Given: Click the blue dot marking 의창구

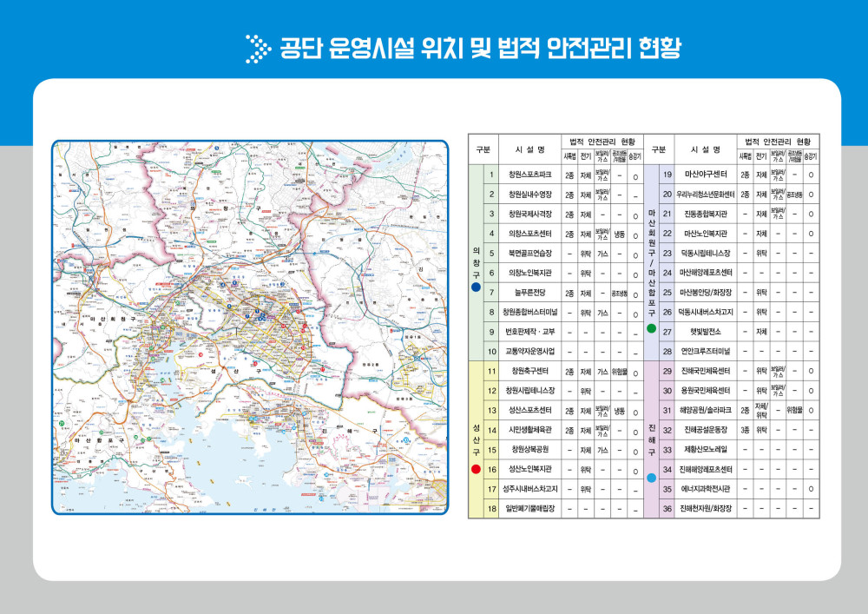Looking at the screenshot, I should [475, 287].
